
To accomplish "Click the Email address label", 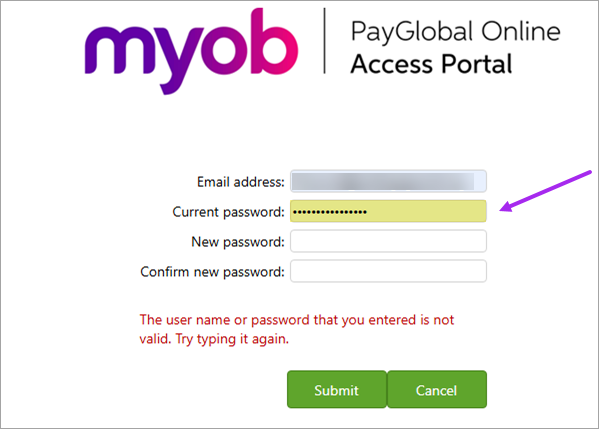I will click(241, 182).
